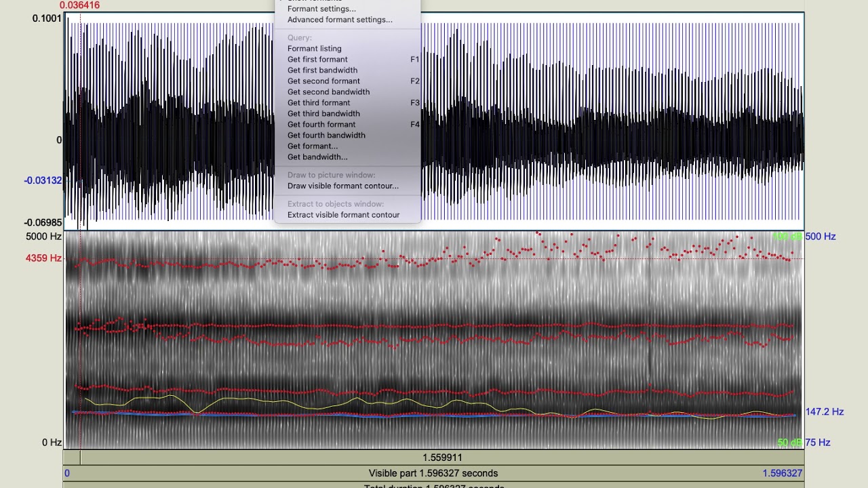The height and width of the screenshot is (488, 868).
Task: Click the 500 Hz pitch ceiling label
Action: [821, 237]
